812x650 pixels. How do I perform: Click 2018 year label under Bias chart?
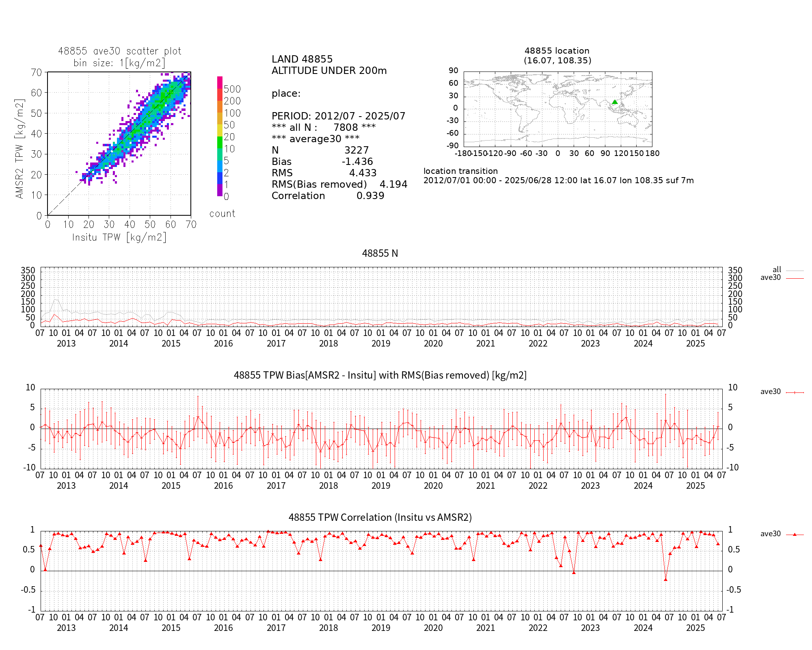328,486
